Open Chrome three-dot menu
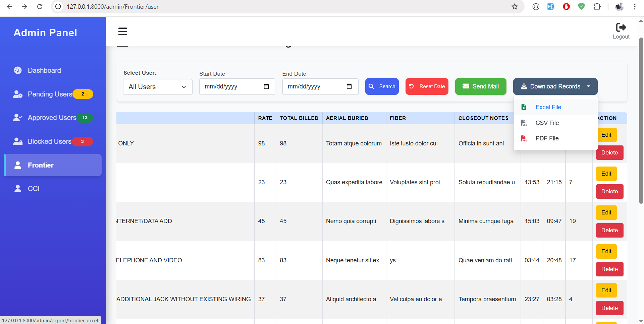 pos(635,7)
